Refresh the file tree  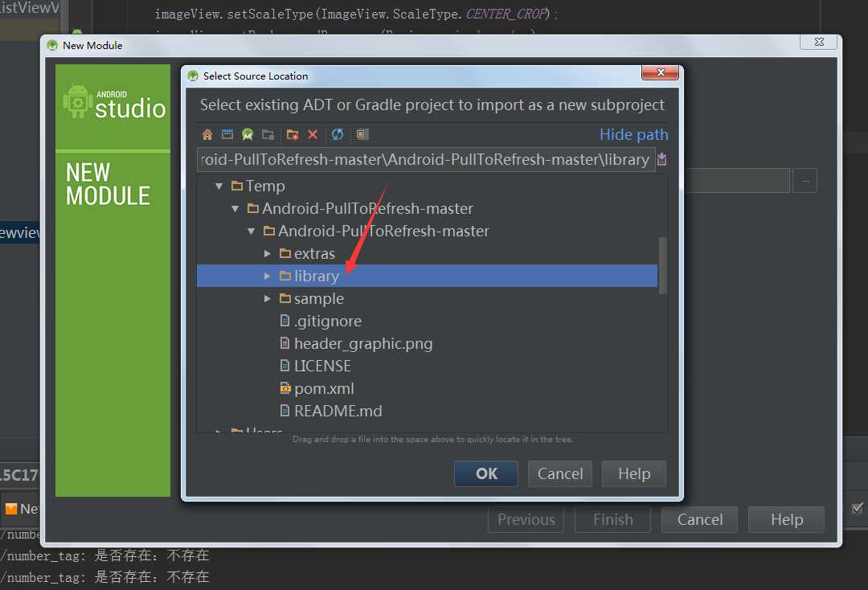tap(337, 134)
